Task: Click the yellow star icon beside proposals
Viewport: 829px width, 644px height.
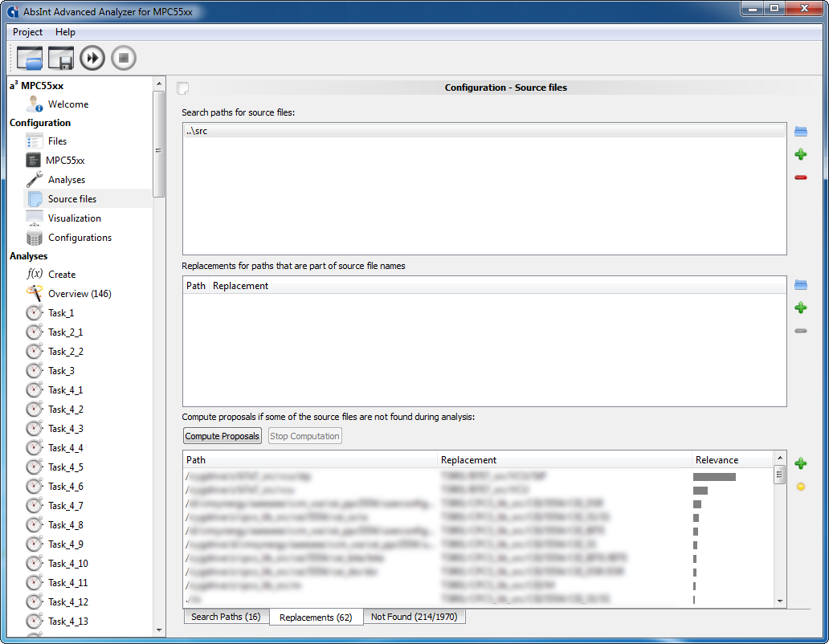Action: tap(800, 487)
